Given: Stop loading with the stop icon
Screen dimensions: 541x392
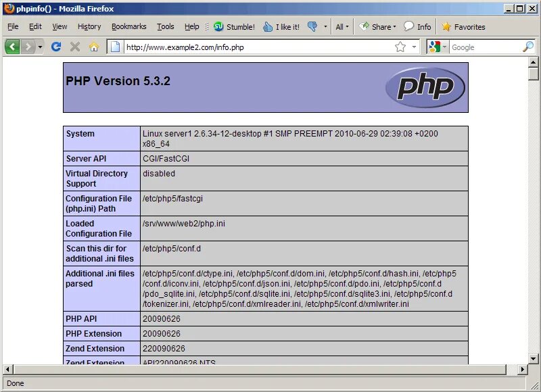Looking at the screenshot, I should 74,47.
